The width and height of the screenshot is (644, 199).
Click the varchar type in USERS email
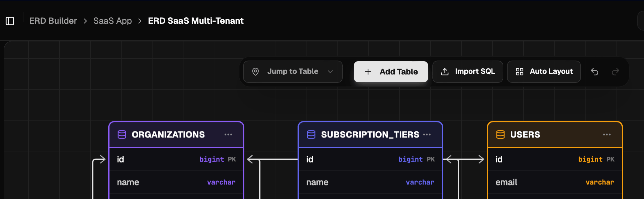[x=600, y=182]
